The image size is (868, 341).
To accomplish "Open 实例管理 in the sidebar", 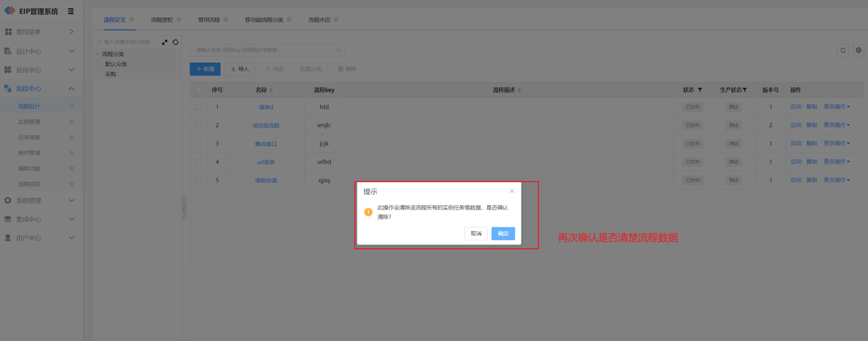I will point(29,122).
